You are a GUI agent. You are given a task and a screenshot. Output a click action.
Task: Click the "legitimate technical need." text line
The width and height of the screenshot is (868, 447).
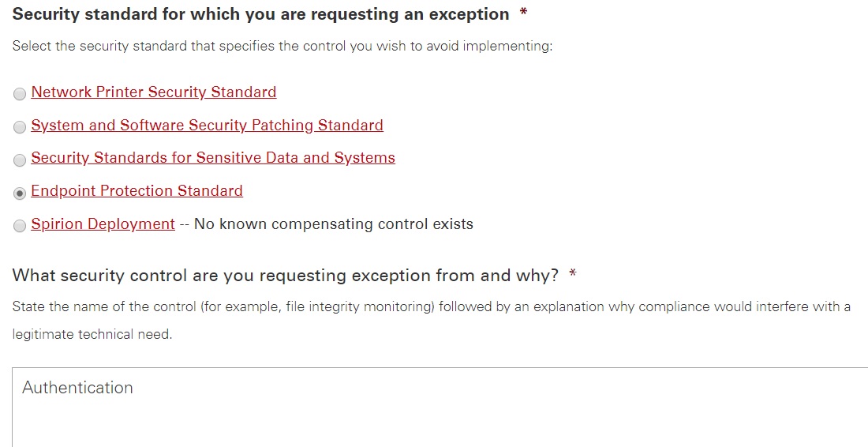point(92,334)
